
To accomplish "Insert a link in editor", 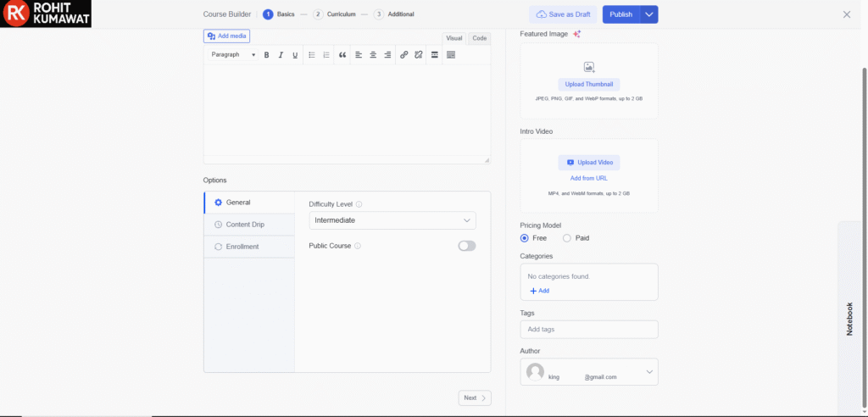I will point(403,55).
